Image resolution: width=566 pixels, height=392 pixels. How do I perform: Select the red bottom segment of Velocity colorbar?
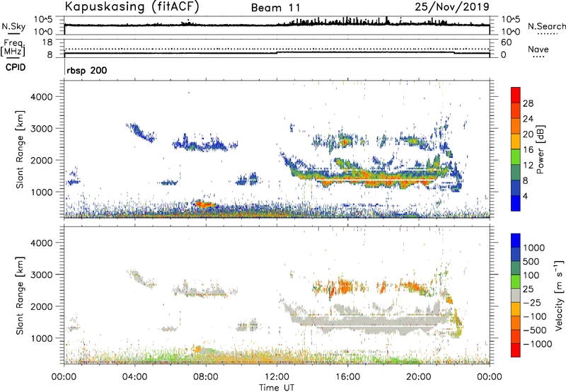click(x=516, y=350)
